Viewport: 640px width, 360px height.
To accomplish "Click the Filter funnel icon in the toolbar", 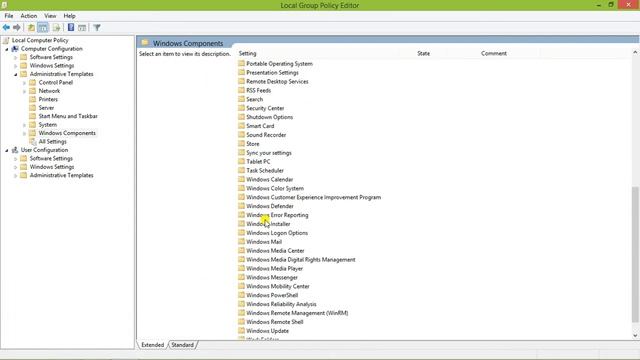I will point(97,27).
